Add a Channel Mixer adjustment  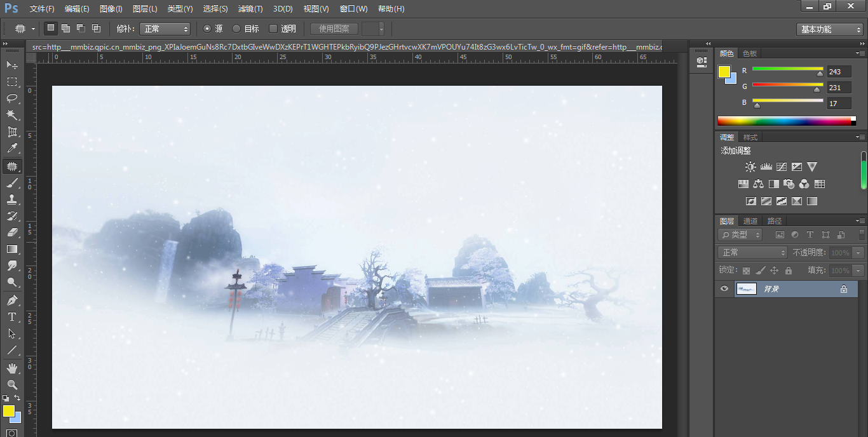pos(804,184)
